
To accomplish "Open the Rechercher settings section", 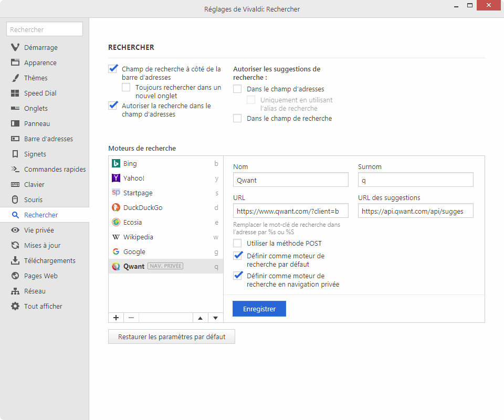I will coord(45,215).
